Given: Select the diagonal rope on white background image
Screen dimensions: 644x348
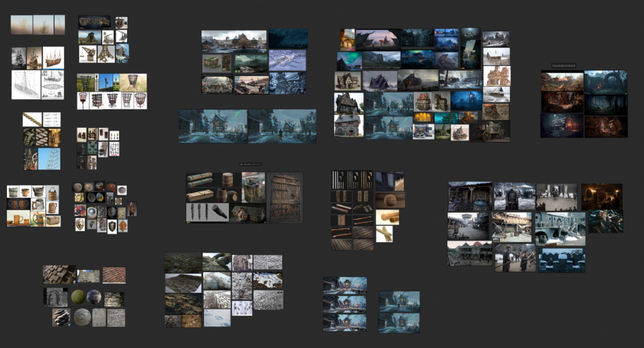Looking at the screenshot, I should point(32,120).
